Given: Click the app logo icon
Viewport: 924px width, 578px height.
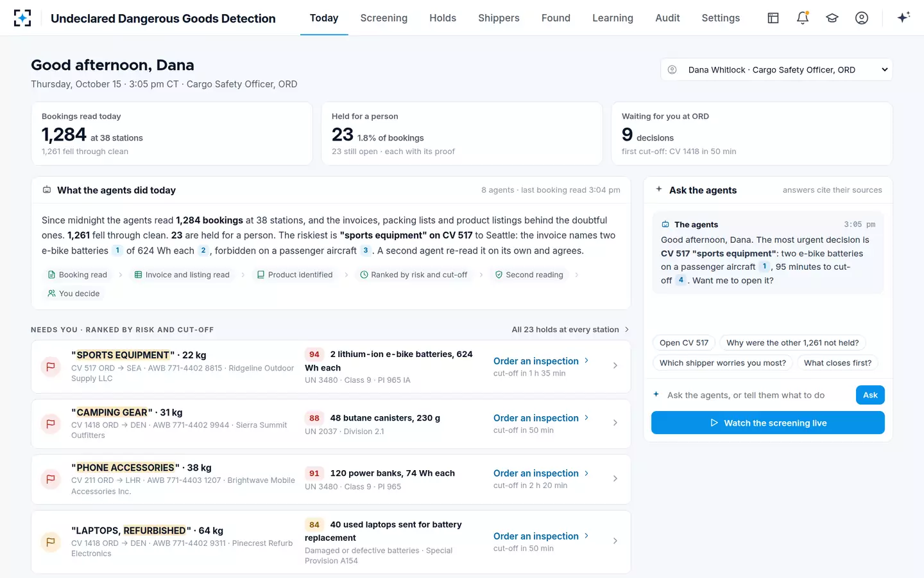Looking at the screenshot, I should 22,18.
